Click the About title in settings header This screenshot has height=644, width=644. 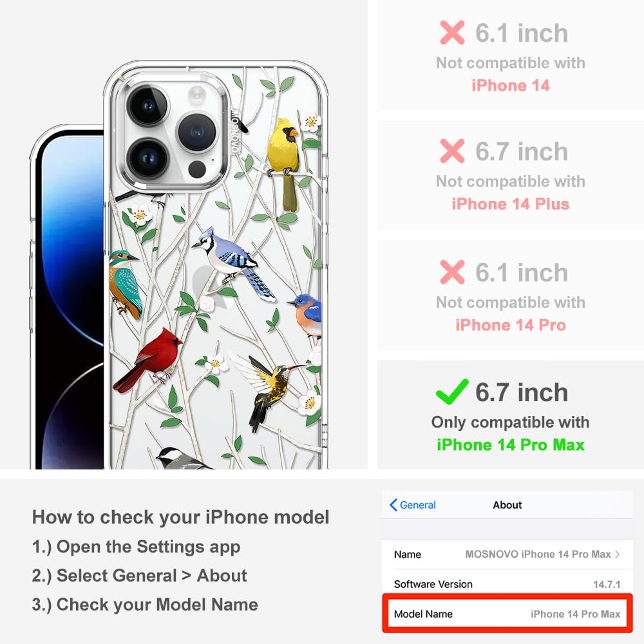pos(507,505)
